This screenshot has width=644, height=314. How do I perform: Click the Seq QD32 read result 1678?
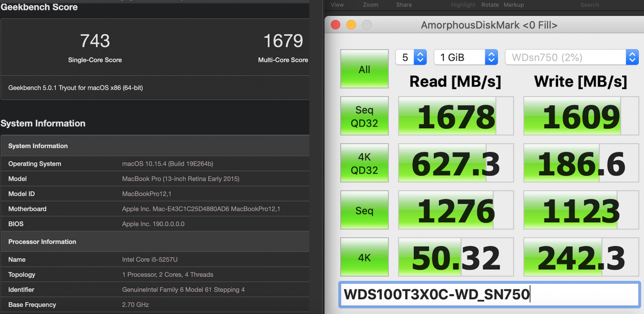pyautogui.click(x=456, y=116)
